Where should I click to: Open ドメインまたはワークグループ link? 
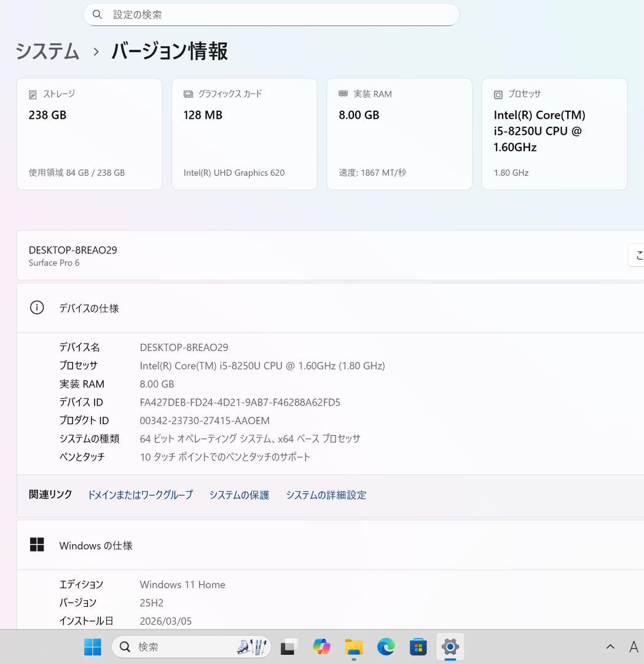pyautogui.click(x=140, y=494)
